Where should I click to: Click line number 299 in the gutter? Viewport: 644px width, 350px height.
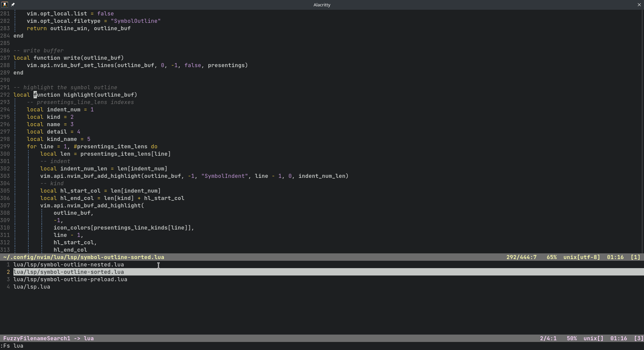tap(5, 147)
